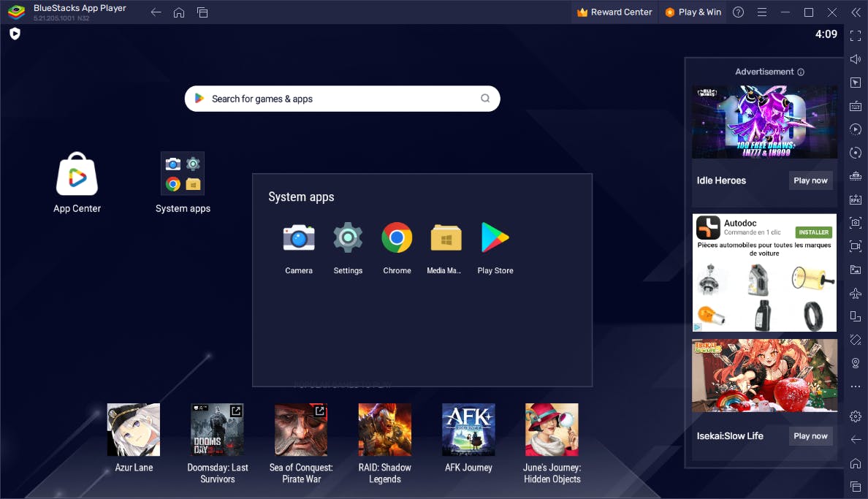Toggle the airplane mode icon
The height and width of the screenshot is (499, 868).
[x=856, y=293]
